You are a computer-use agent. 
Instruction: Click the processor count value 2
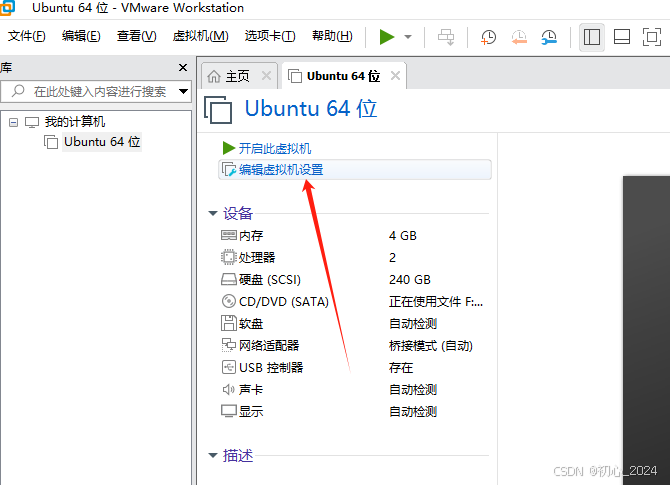point(392,258)
